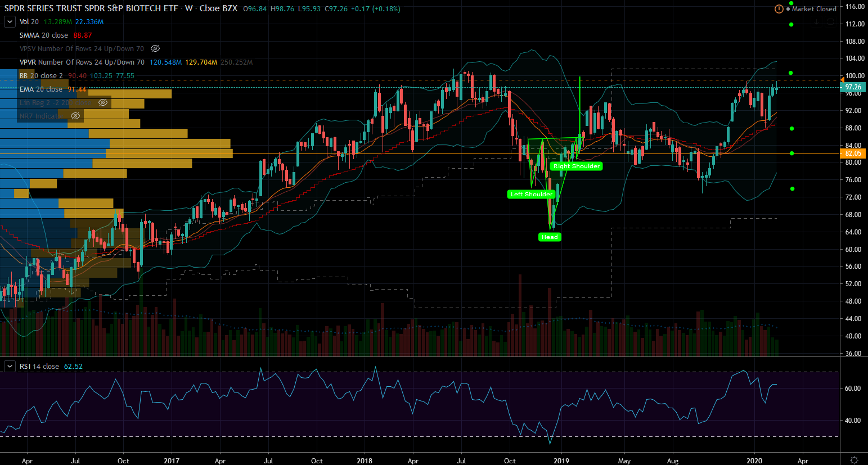Unhide the Lin Reg indicator
This screenshot has width=868, height=465.
(103, 103)
